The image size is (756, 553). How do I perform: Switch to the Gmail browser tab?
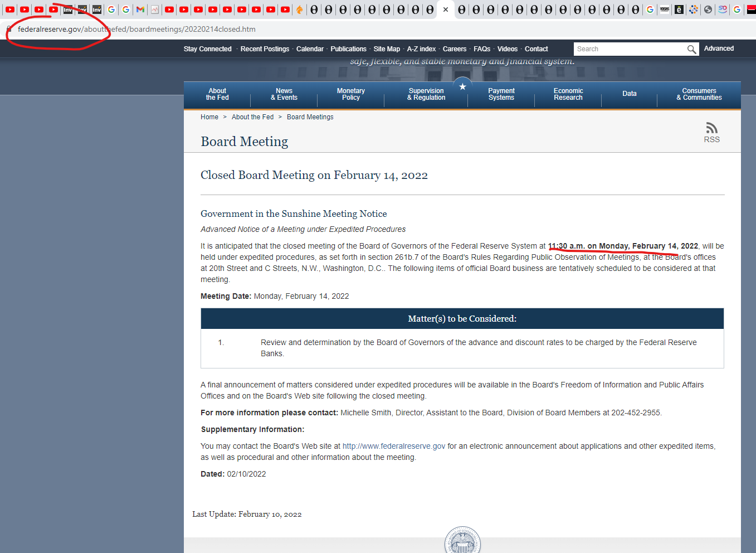[x=140, y=9]
